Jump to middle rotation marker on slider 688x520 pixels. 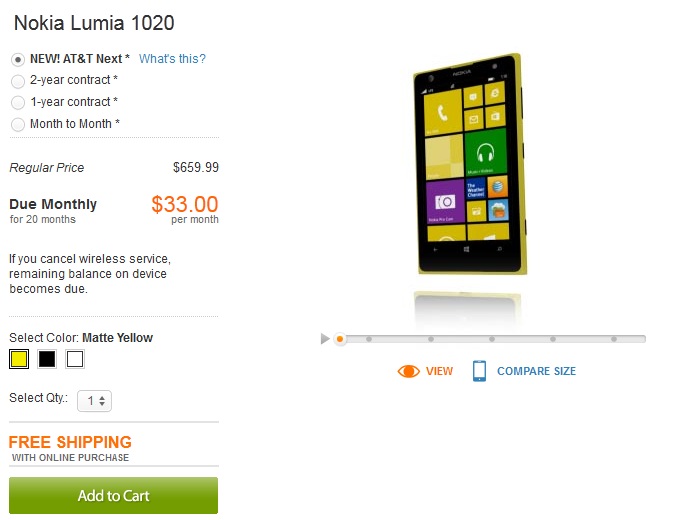[x=492, y=339]
